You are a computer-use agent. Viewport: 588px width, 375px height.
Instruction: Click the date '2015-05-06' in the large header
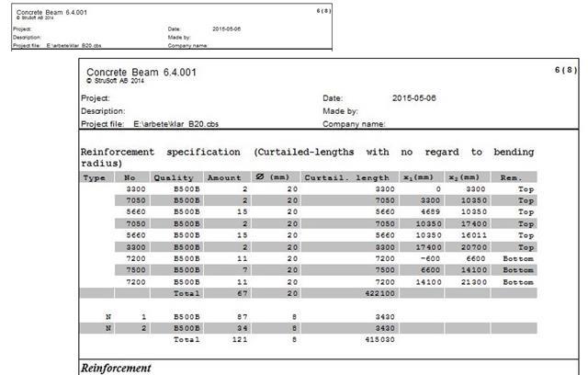point(414,98)
